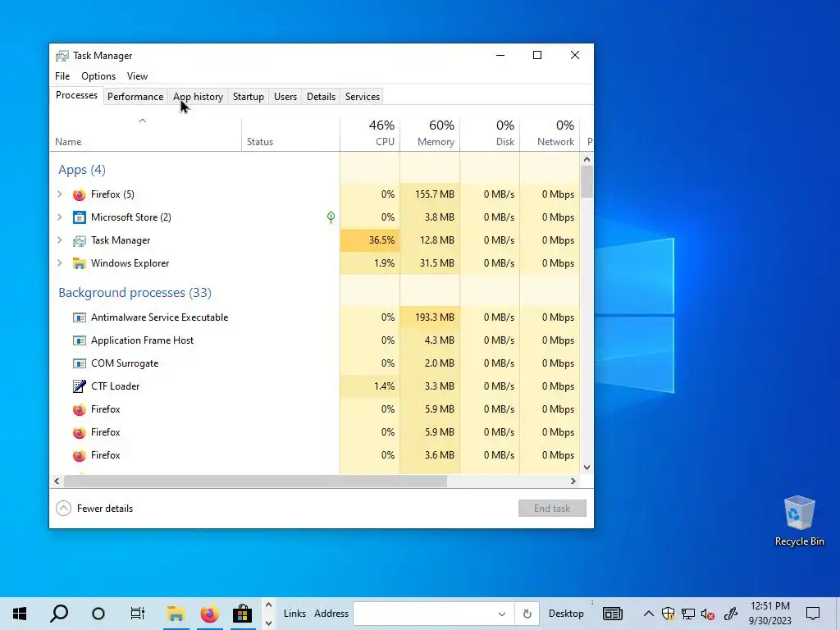
Task: Open Windows Ink Workspace pen icon
Action: tap(731, 614)
